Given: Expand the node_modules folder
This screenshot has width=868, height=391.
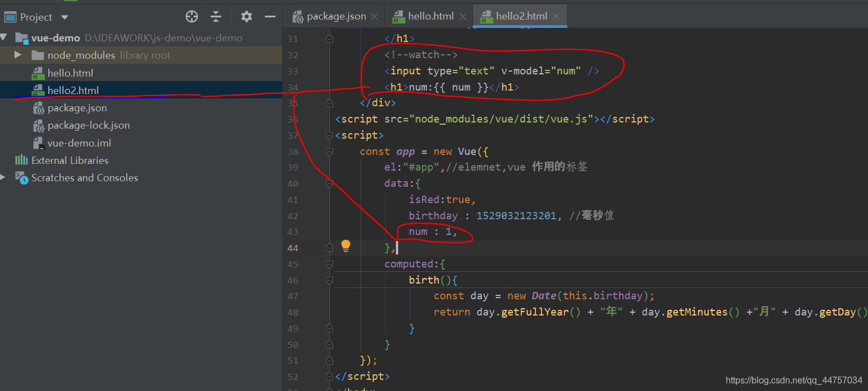Looking at the screenshot, I should (x=18, y=55).
